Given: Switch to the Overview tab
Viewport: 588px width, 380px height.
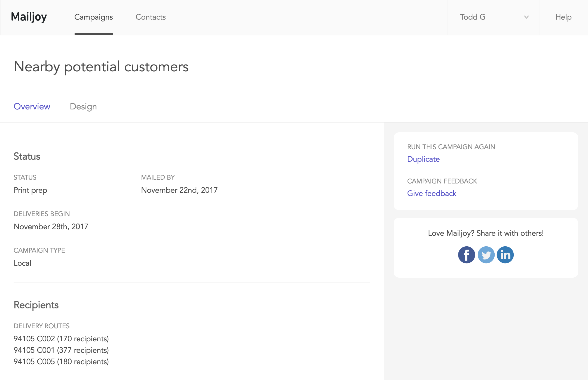Looking at the screenshot, I should pos(32,106).
